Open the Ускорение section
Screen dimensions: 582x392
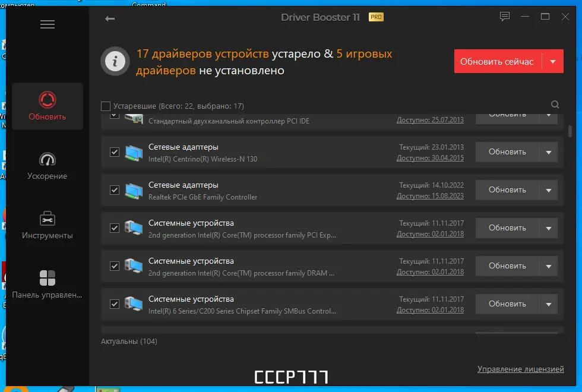pyautogui.click(x=48, y=166)
